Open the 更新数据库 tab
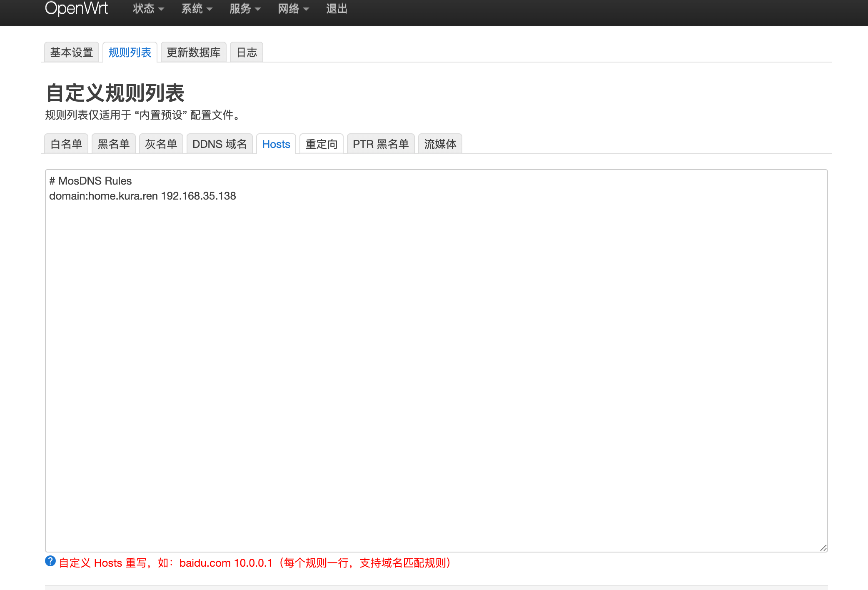 coord(193,52)
